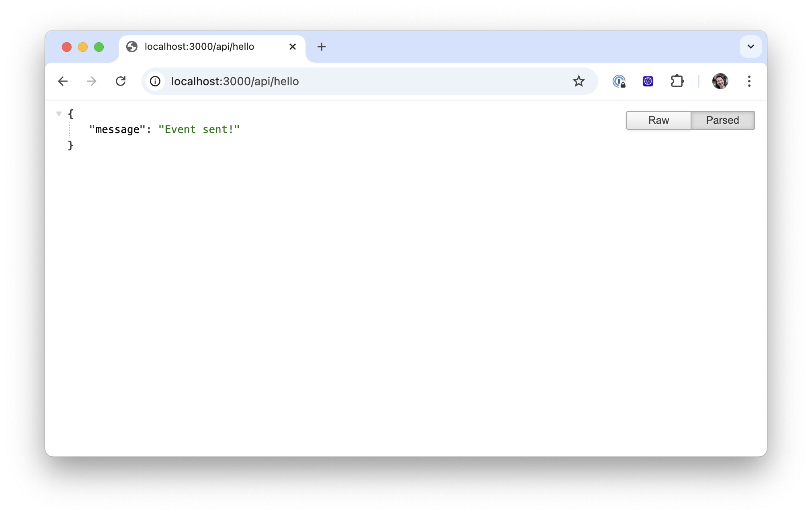Go back using the back arrow
This screenshot has width=812, height=516.
click(x=63, y=81)
